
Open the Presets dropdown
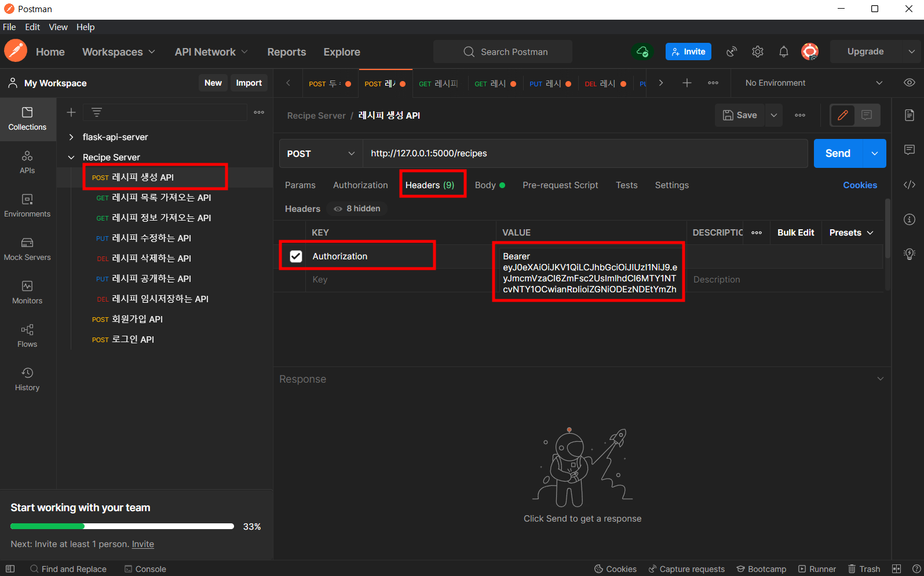[851, 233]
